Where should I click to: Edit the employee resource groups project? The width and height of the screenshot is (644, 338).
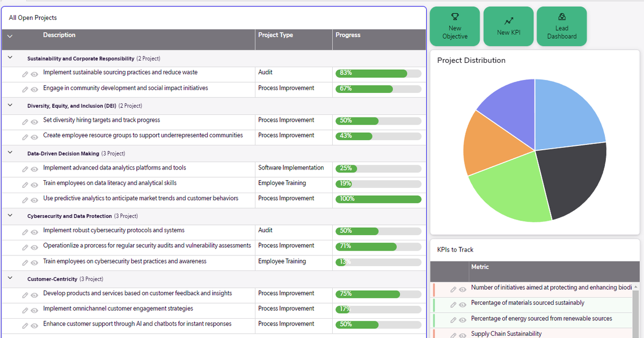tap(25, 137)
